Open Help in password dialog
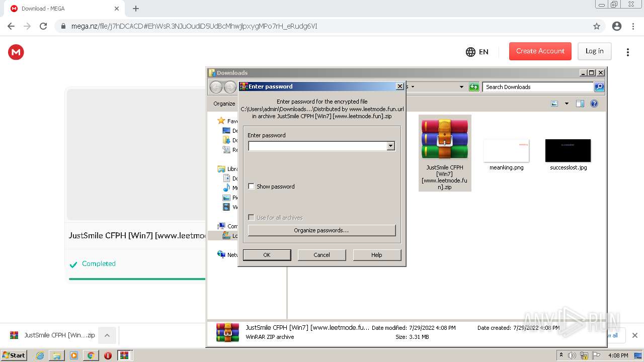 [x=377, y=255]
